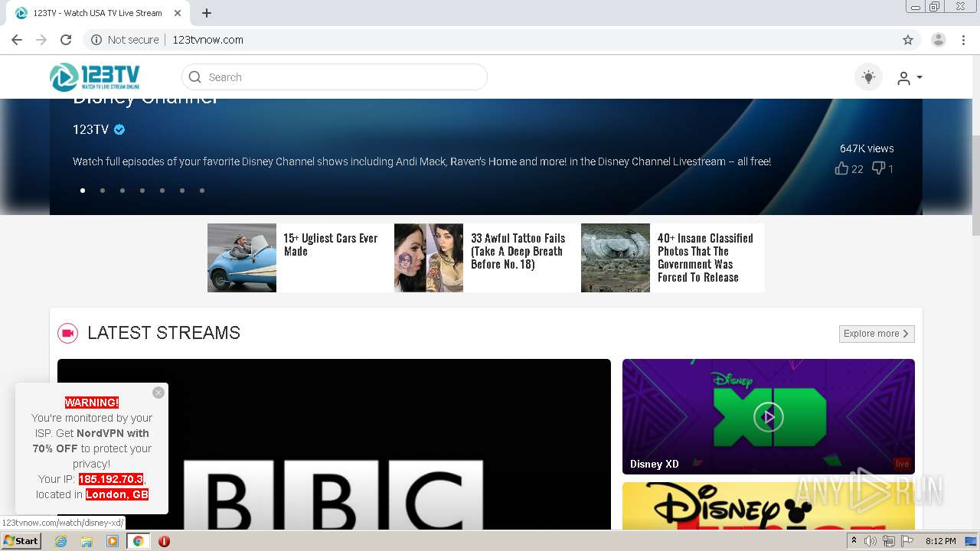Click the NordVPN with 70% OFF link

[x=91, y=441]
